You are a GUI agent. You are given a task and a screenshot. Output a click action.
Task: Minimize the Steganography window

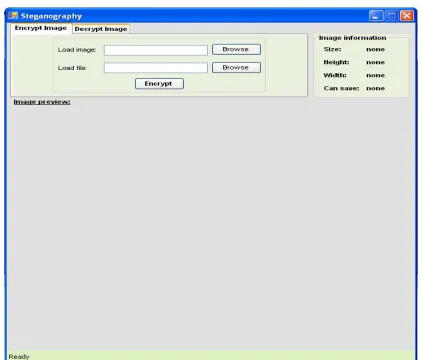(376, 16)
